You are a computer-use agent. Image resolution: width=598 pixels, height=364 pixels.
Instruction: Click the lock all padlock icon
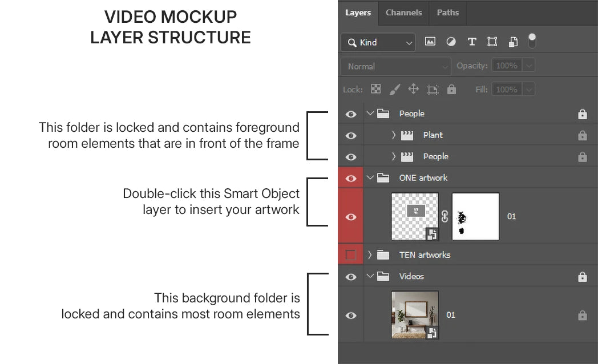pyautogui.click(x=452, y=89)
